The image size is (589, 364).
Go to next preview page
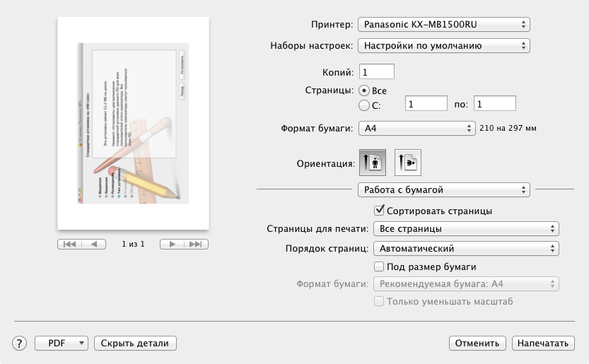(x=172, y=244)
